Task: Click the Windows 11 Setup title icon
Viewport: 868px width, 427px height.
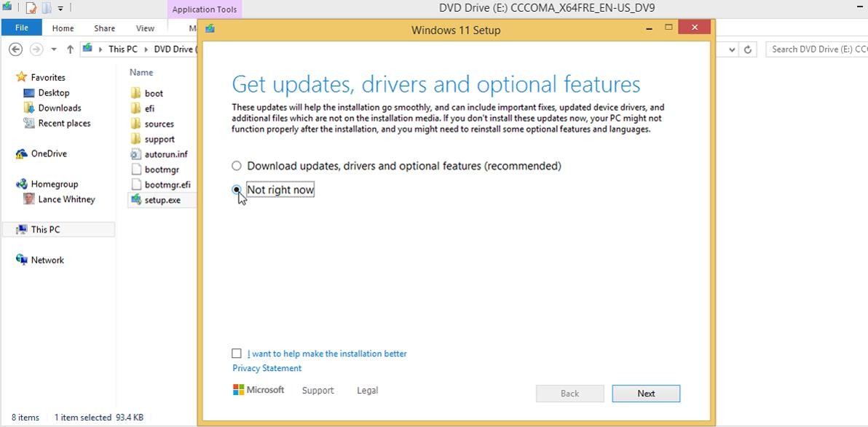Action: click(210, 29)
